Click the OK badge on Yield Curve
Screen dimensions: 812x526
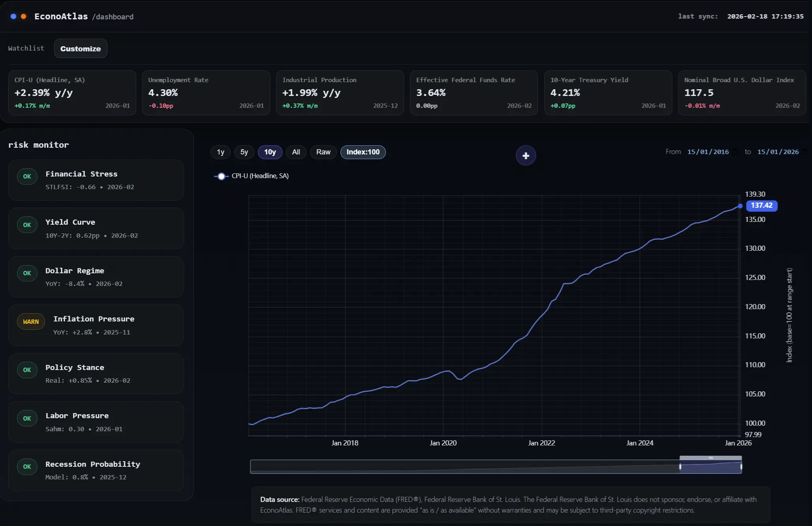tap(27, 225)
